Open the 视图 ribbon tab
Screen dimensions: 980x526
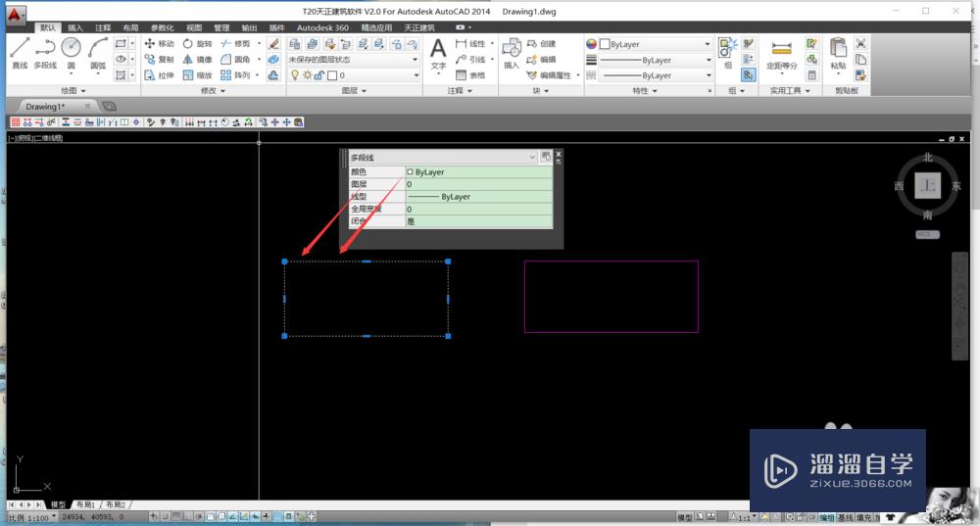[x=194, y=27]
